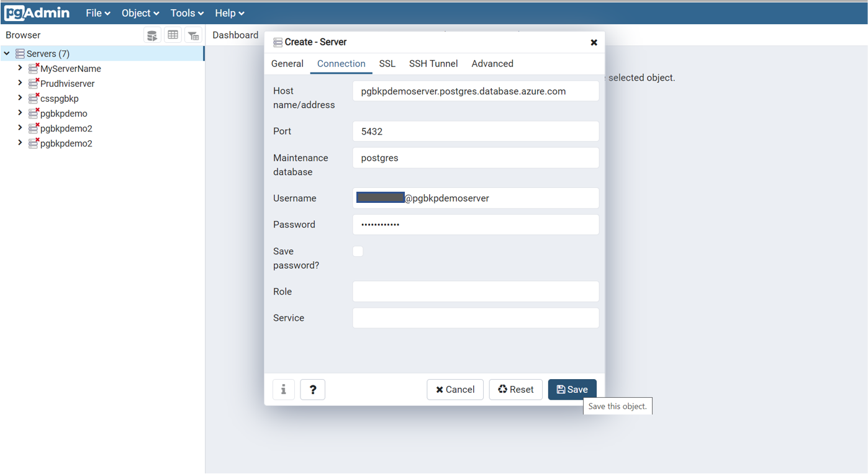Enable the Save password checkbox
This screenshot has width=868, height=474.
tap(358, 251)
